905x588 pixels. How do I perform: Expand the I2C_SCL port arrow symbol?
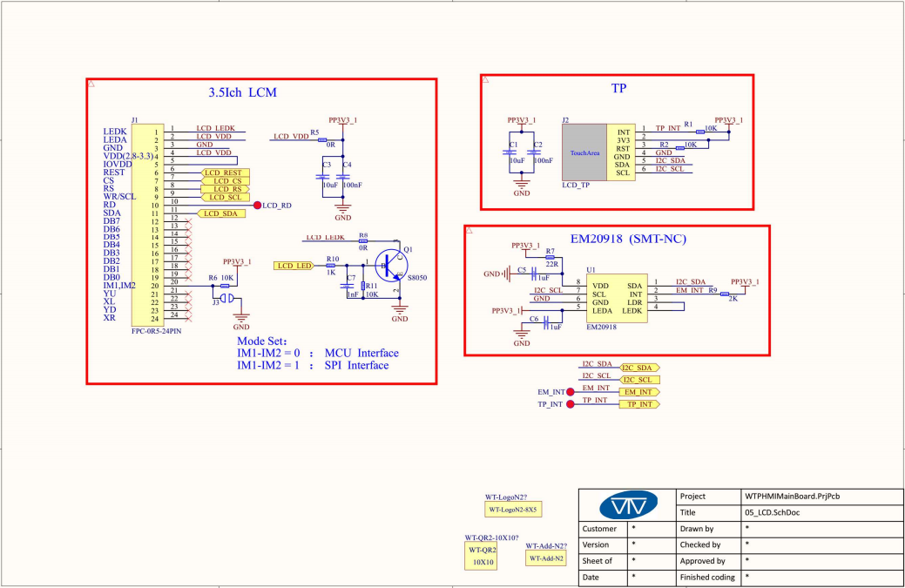pyautogui.click(x=640, y=380)
